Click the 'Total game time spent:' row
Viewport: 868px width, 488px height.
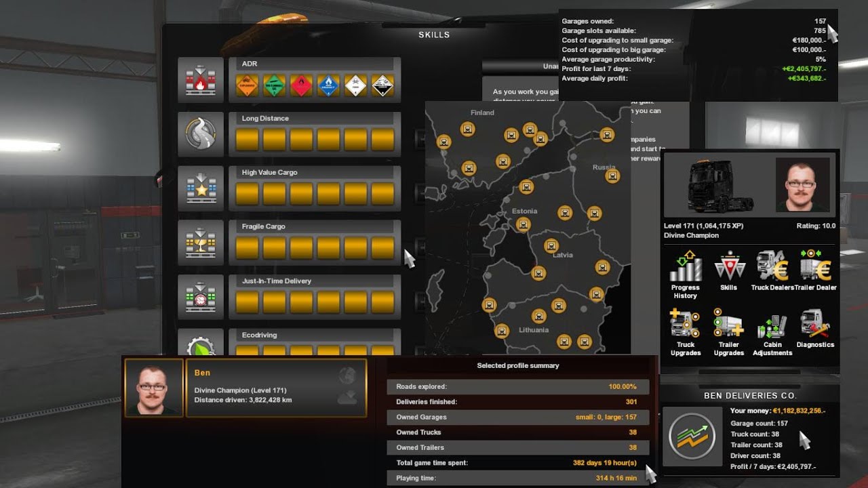[x=518, y=463]
